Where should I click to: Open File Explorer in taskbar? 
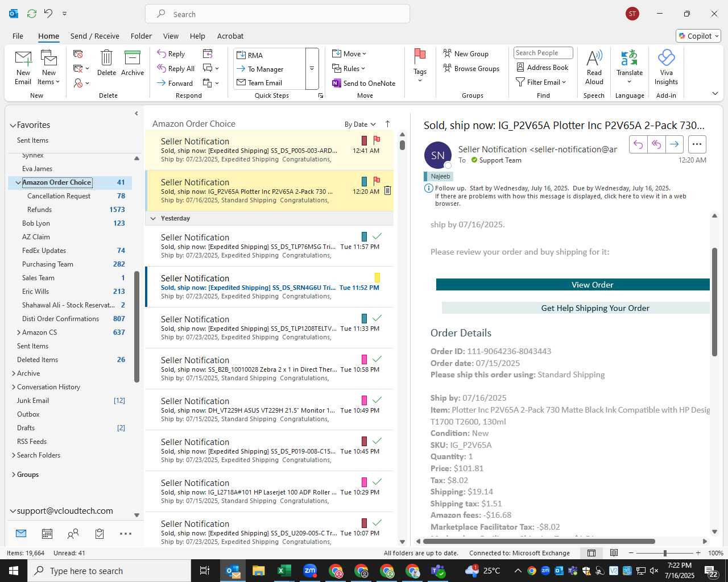tap(259, 571)
